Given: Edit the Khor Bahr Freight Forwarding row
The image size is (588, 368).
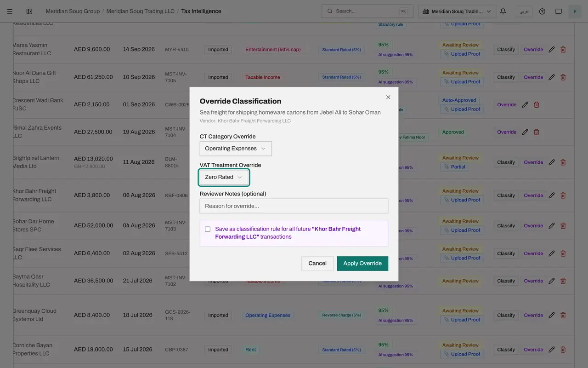Looking at the screenshot, I should [x=552, y=195].
